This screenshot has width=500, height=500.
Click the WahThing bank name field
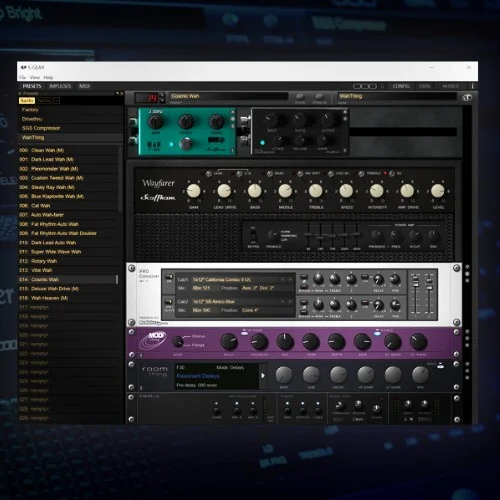tap(397, 96)
